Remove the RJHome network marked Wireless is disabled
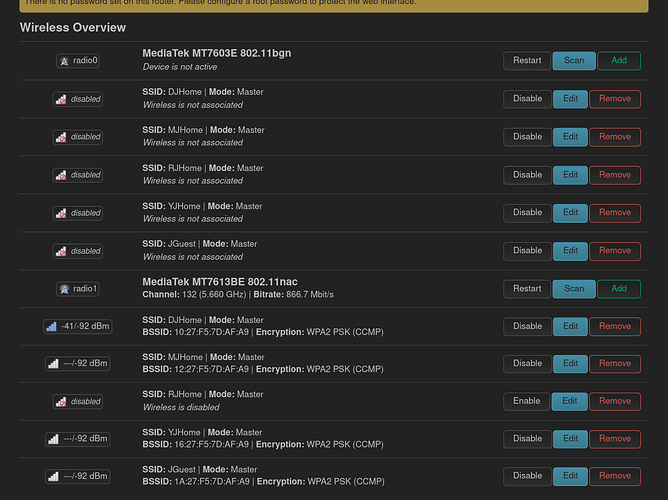 (615, 401)
